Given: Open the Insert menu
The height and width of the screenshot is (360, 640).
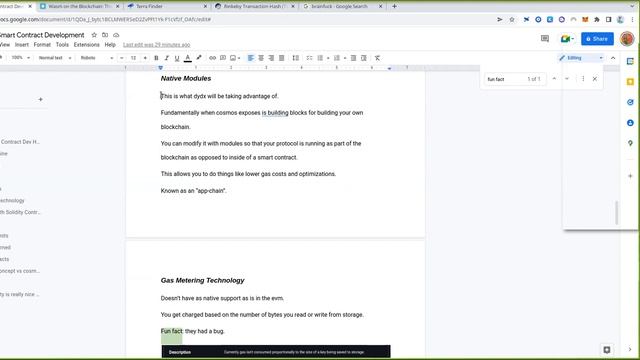Looking at the screenshot, I should 22,44.
